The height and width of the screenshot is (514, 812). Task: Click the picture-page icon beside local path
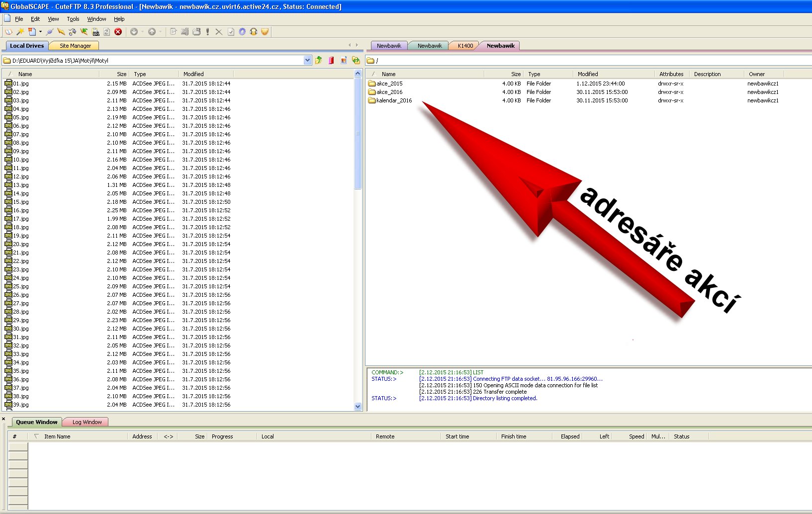coord(344,60)
